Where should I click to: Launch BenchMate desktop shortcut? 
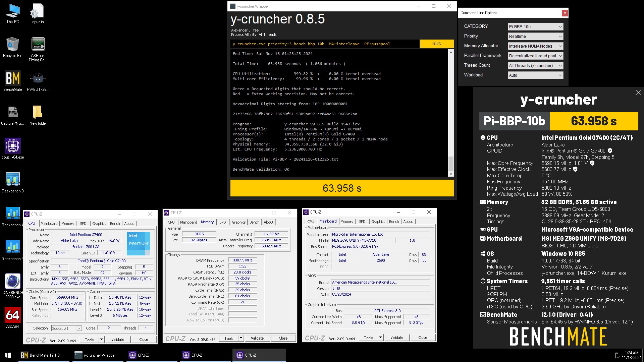[13, 81]
